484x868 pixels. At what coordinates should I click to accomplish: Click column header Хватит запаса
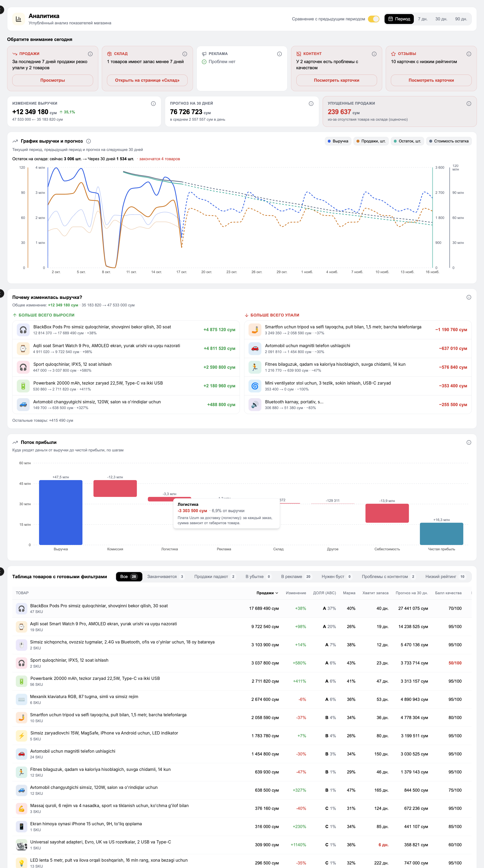pyautogui.click(x=375, y=593)
